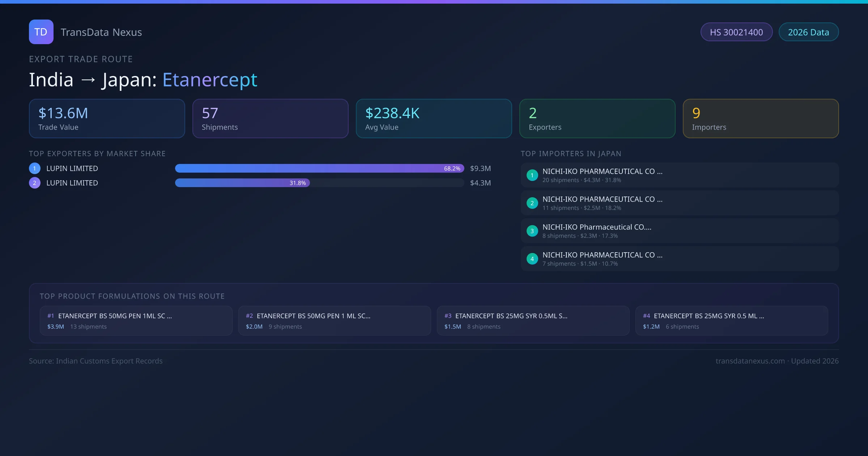Click the 68.2% market share bar

coord(319,168)
